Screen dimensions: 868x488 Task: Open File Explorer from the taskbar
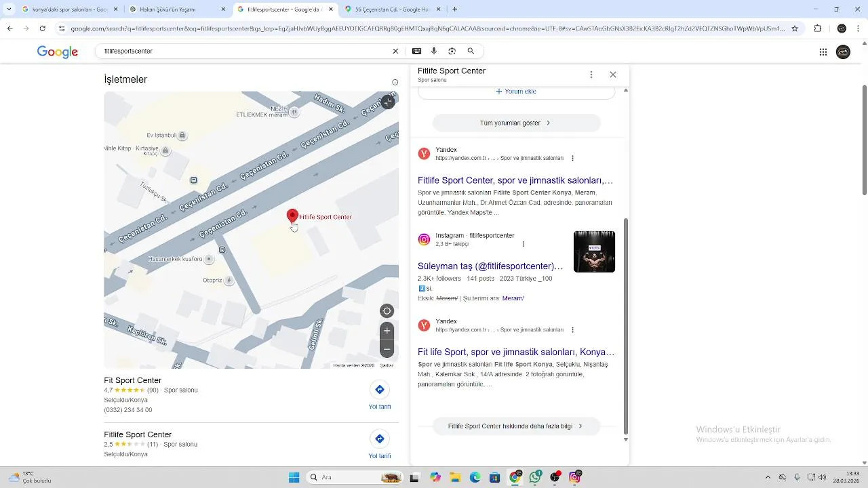click(455, 477)
